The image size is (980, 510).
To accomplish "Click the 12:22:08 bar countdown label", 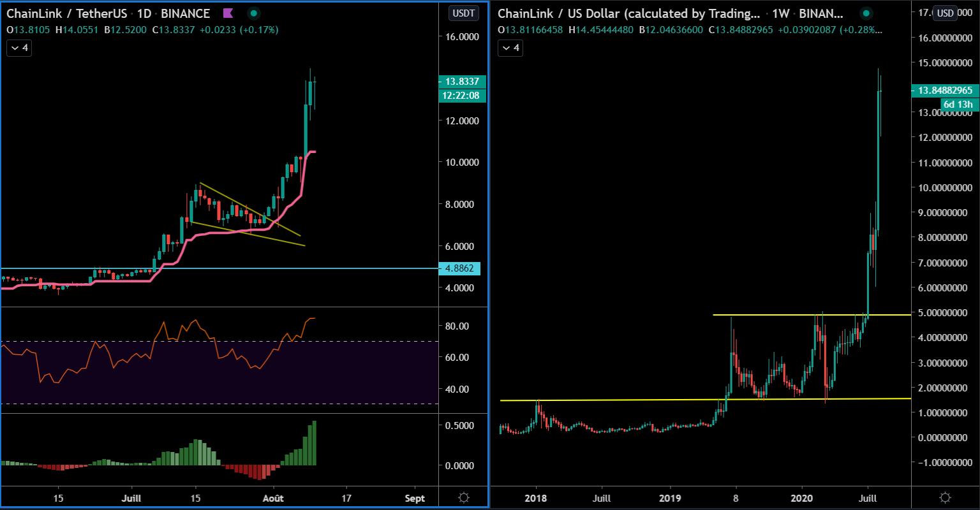I will click(463, 96).
